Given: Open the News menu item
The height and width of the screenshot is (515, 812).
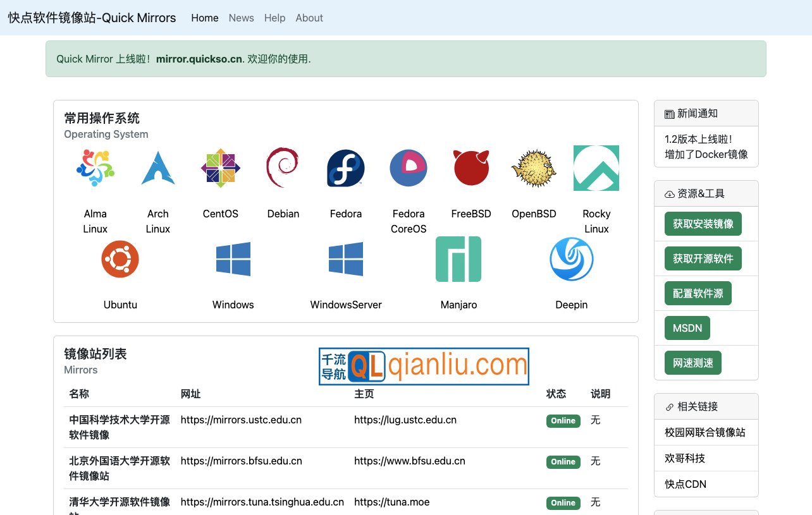Looking at the screenshot, I should click(241, 18).
